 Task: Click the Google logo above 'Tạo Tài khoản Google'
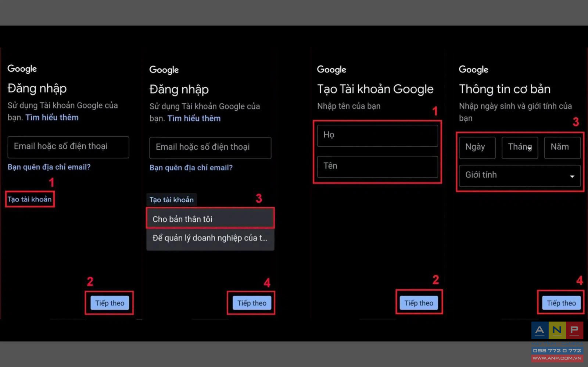coord(331,70)
